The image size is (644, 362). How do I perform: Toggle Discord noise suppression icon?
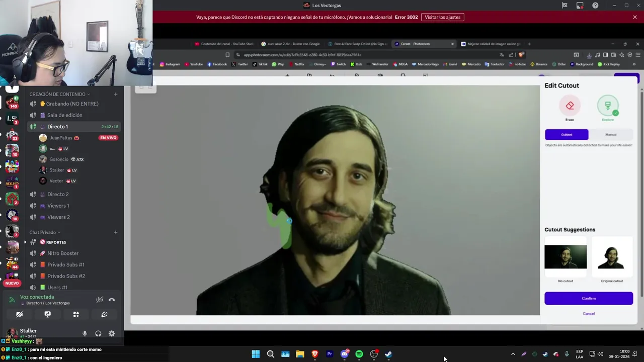pyautogui.click(x=100, y=300)
